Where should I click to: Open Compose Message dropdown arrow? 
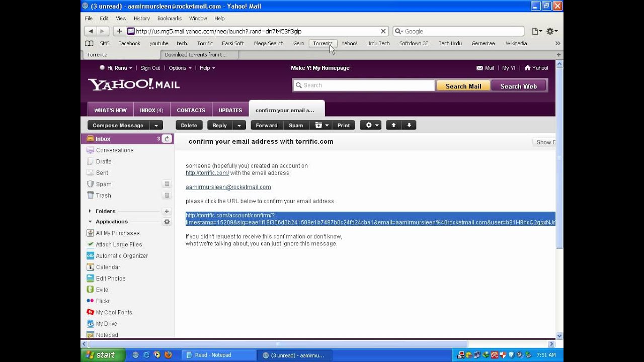(156, 126)
